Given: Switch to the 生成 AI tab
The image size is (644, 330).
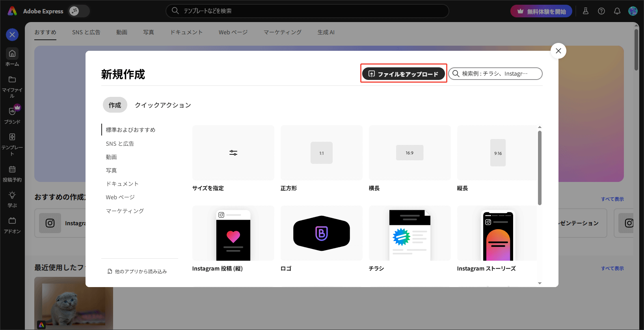Looking at the screenshot, I should coord(326,32).
